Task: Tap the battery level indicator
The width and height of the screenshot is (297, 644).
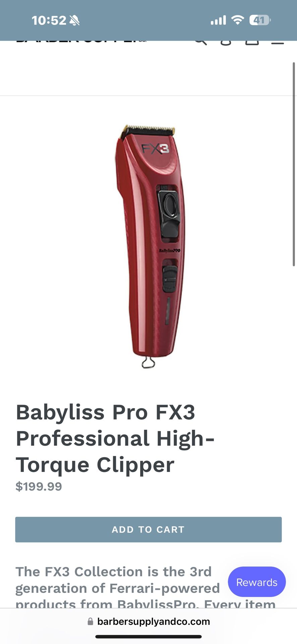Action: [x=260, y=20]
